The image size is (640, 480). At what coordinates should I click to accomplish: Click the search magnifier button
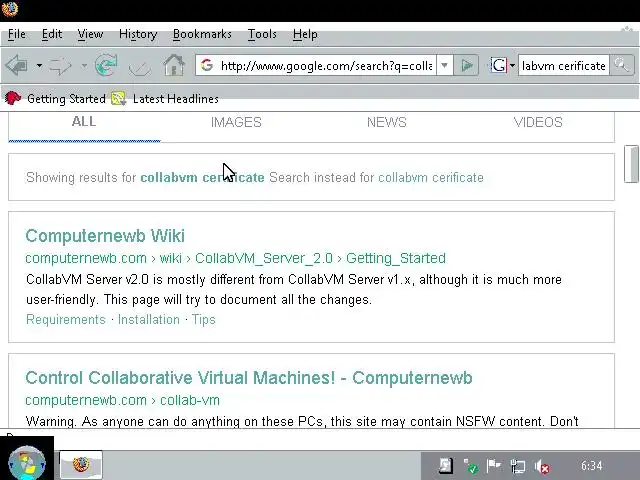[622, 65]
